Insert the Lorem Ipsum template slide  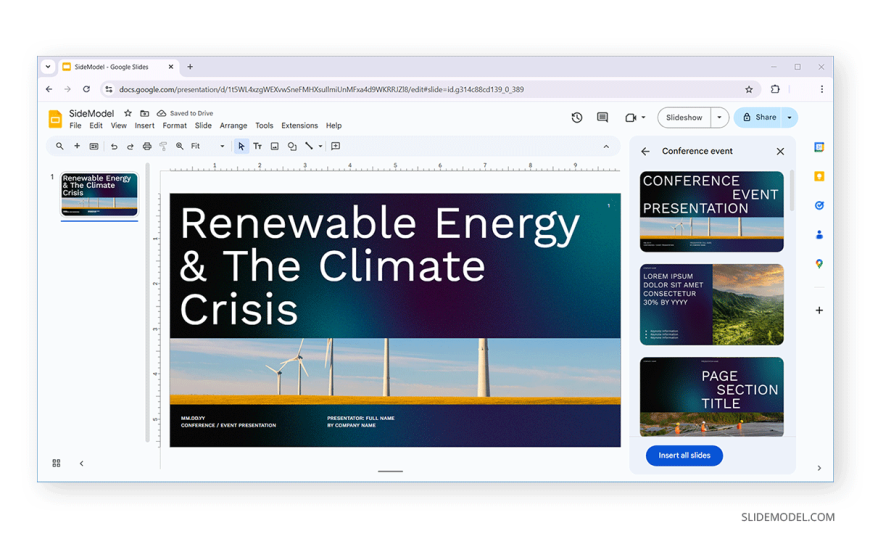click(x=712, y=305)
